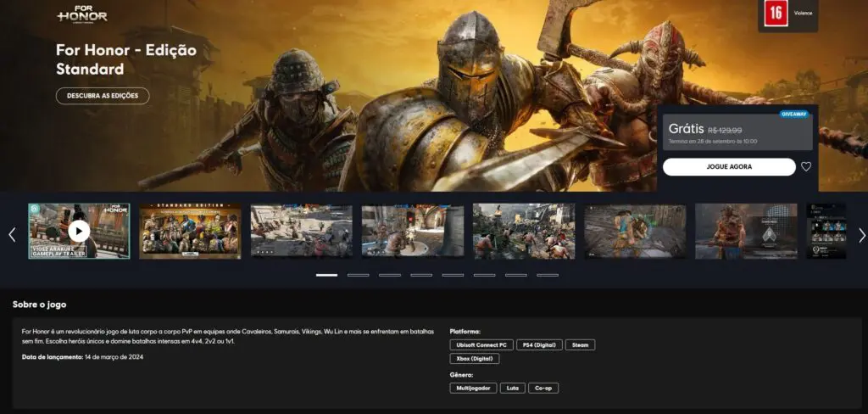Click the Luta genre tag
The width and height of the screenshot is (868, 414).
point(513,388)
